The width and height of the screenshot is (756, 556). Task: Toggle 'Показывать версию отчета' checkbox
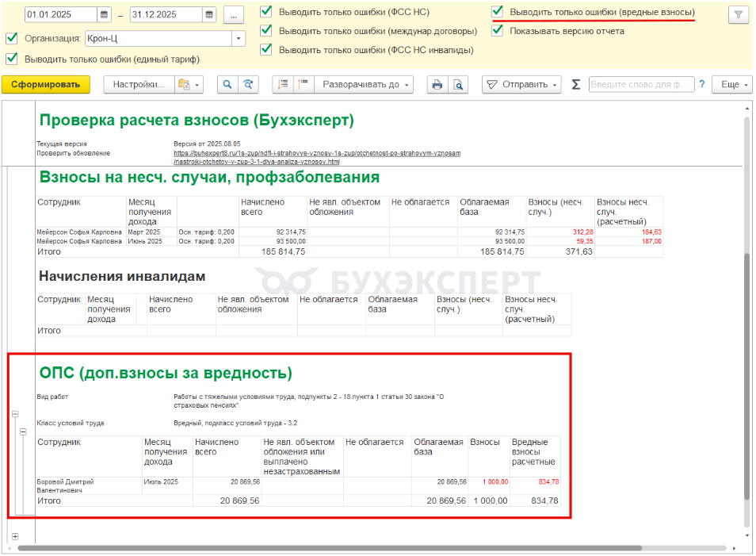(498, 30)
